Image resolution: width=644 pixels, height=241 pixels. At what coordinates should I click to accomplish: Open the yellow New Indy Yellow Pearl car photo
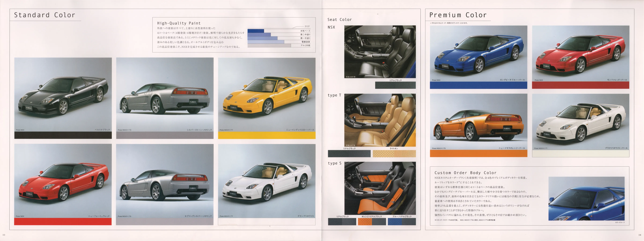pos(267,95)
